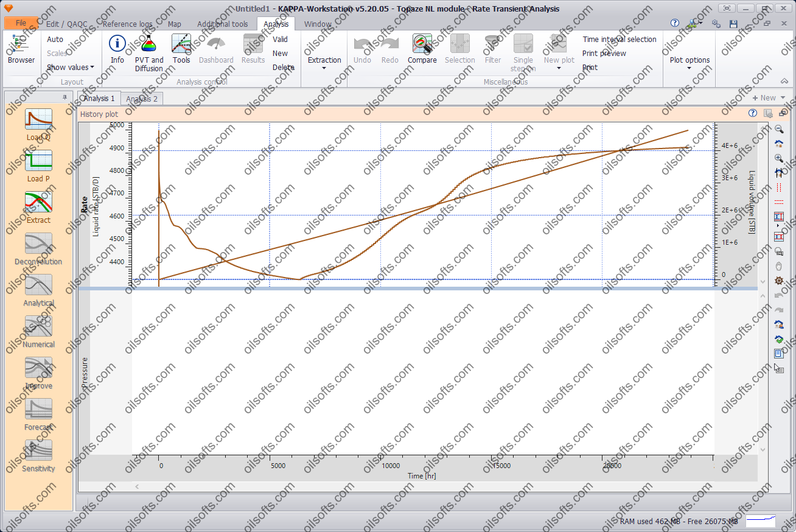The width and height of the screenshot is (796, 532).
Task: Expand the Show values dropdown
Action: tap(71, 67)
